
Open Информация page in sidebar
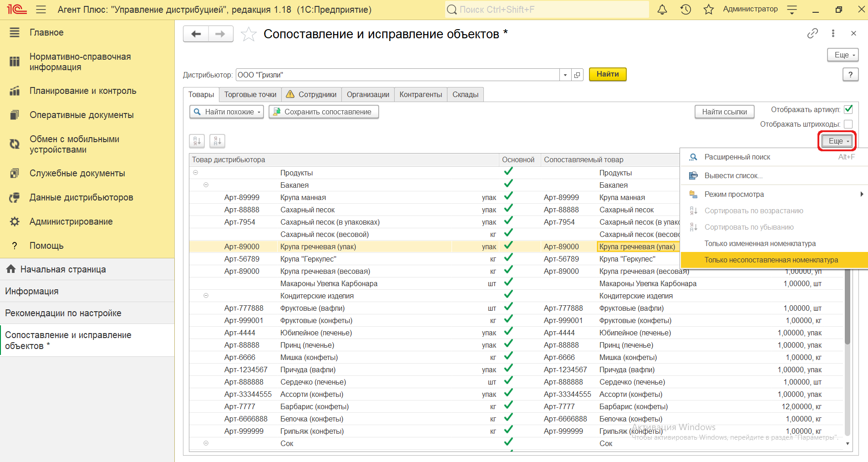tap(87, 291)
